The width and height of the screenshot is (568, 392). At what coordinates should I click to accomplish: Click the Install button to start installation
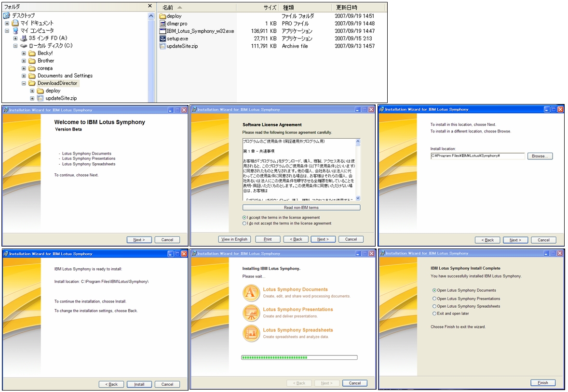pyautogui.click(x=139, y=384)
